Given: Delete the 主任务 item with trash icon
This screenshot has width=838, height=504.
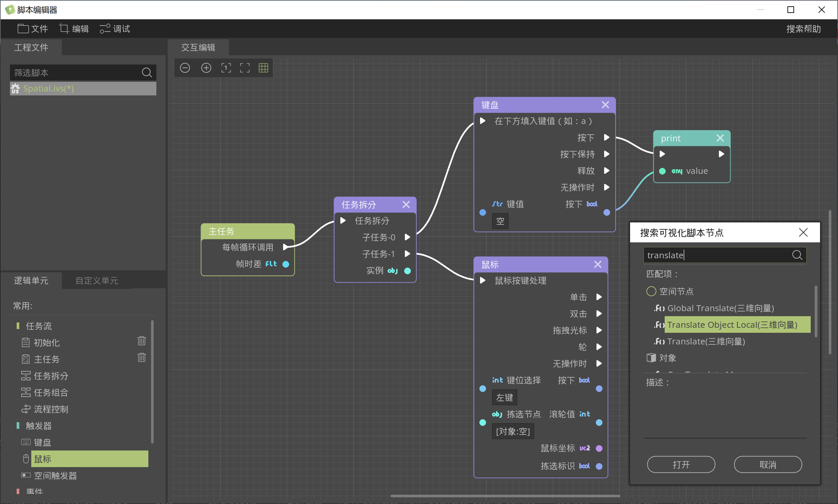Looking at the screenshot, I should pyautogui.click(x=142, y=357).
